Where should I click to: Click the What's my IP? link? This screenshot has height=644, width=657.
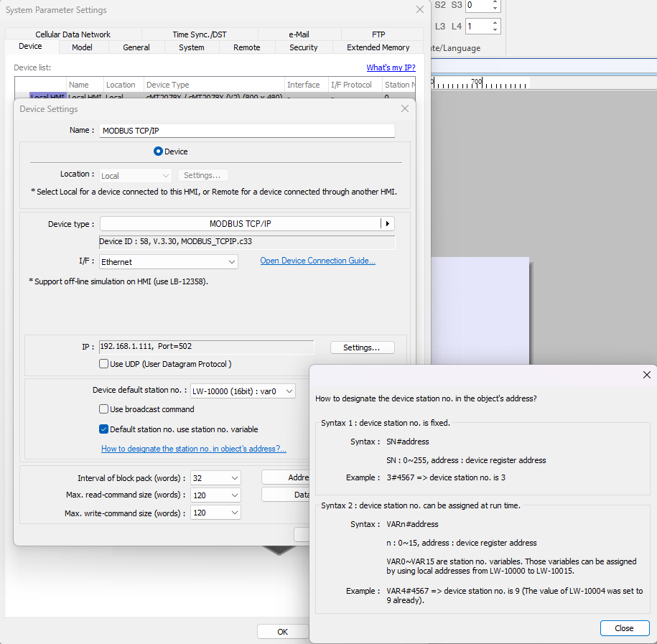391,67
